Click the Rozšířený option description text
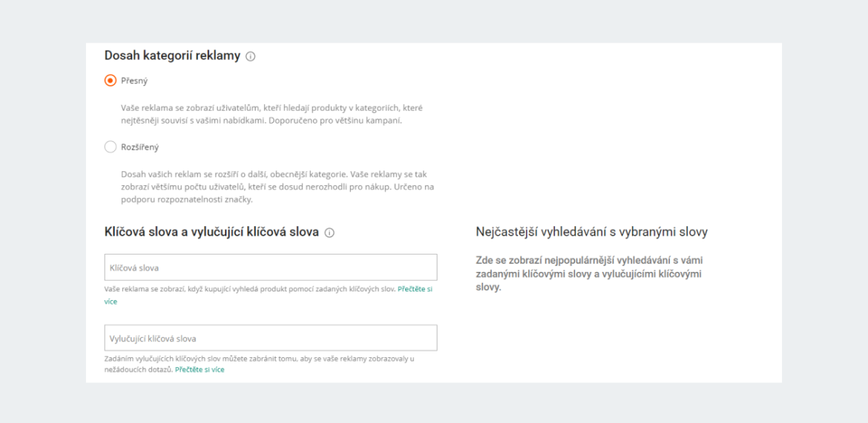The image size is (868, 423). 278,187
